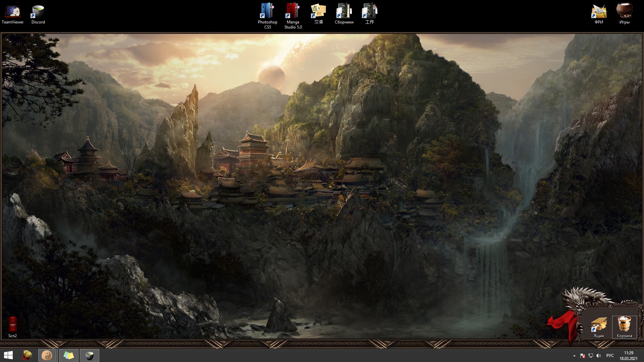Open the Sticky Notes taskbar app
This screenshot has height=362, width=644.
pyautogui.click(x=68, y=355)
